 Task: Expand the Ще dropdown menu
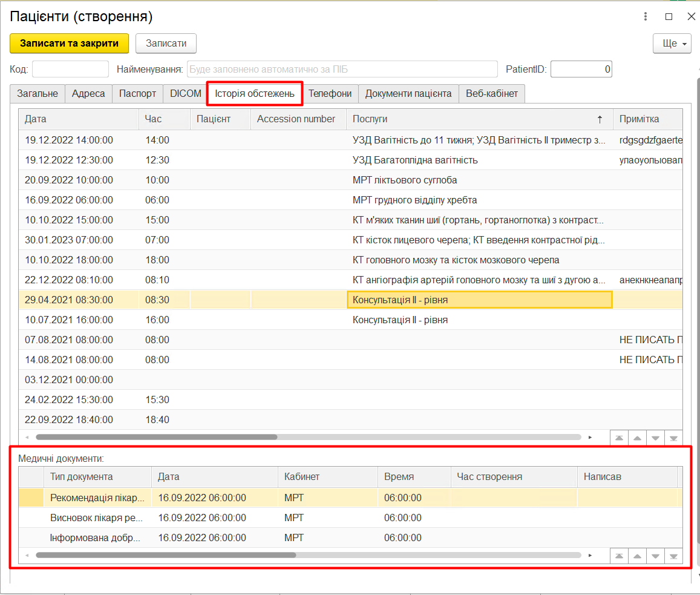click(672, 44)
